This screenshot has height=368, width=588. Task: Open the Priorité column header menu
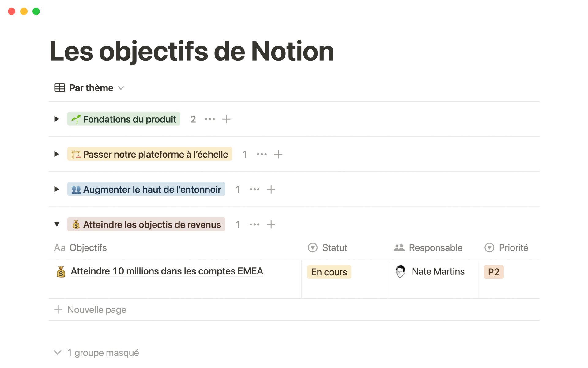click(513, 248)
